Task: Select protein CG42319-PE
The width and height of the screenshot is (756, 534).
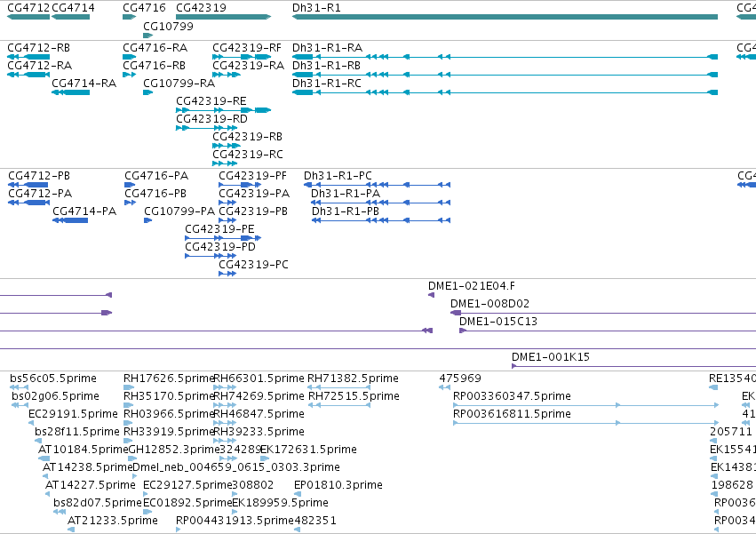Action: tap(219, 228)
